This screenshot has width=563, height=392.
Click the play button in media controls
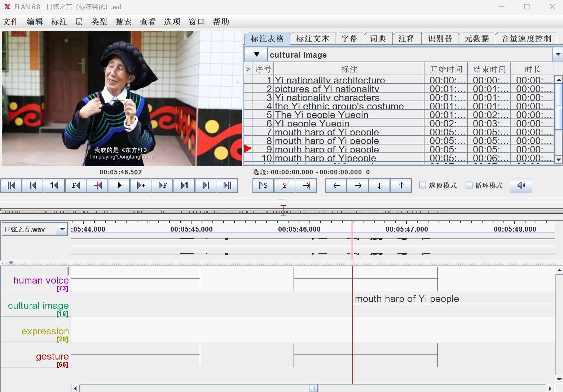(119, 186)
